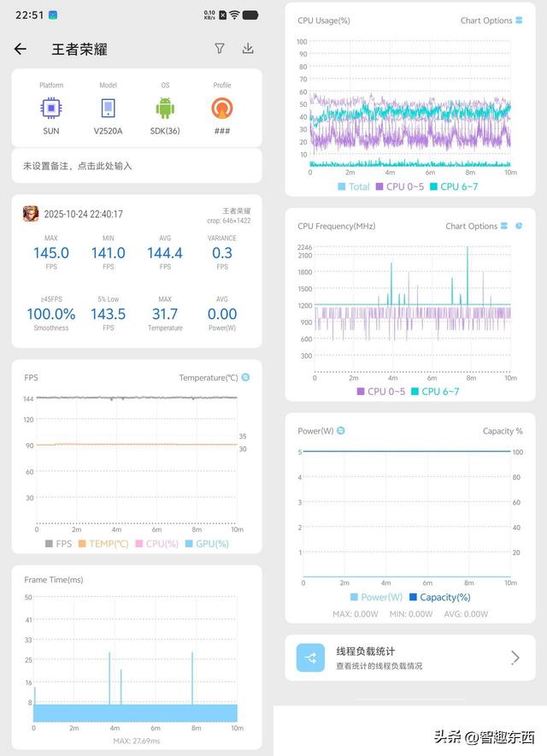
Task: Tap the AVG 0.00 Power(W) value
Action: click(x=222, y=314)
